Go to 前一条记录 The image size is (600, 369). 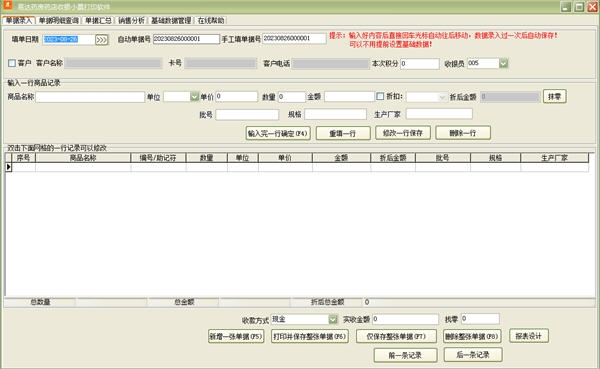[405, 355]
